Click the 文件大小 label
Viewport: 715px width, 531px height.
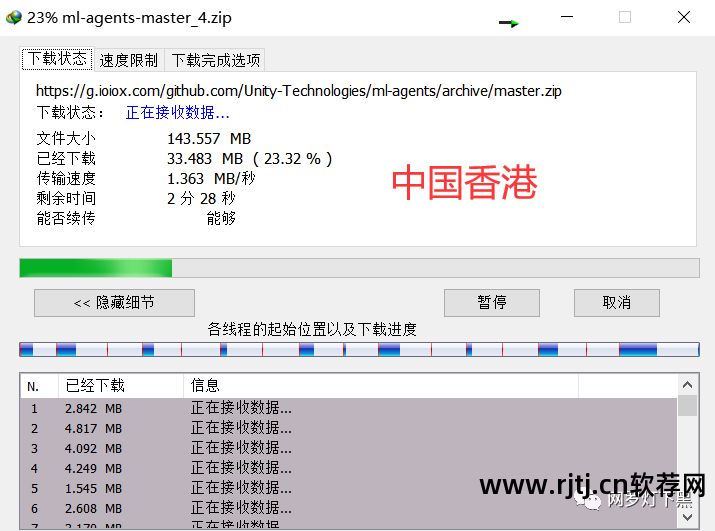66,139
